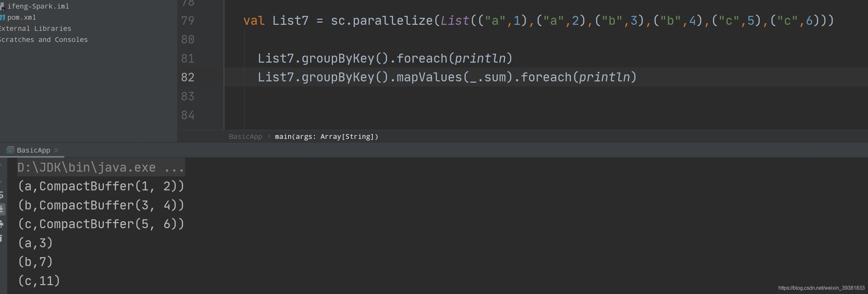Screen dimensions: 868x294
Task: Click console output (b,7)
Action: [x=35, y=262]
